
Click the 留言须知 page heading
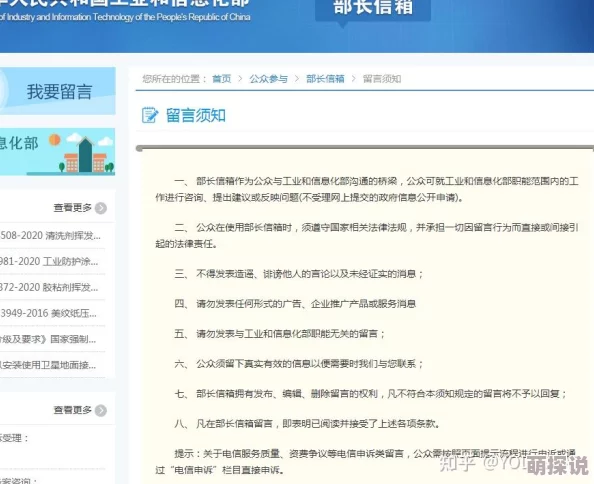click(x=196, y=115)
